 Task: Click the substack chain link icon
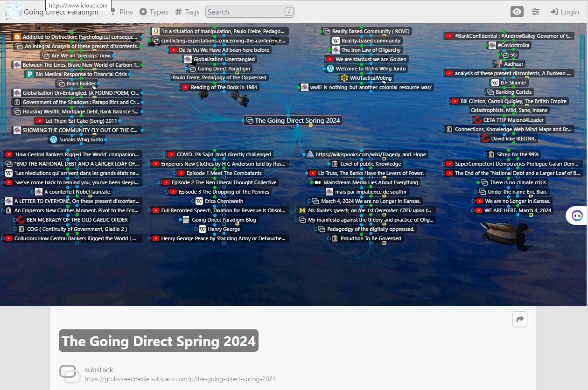[70, 374]
